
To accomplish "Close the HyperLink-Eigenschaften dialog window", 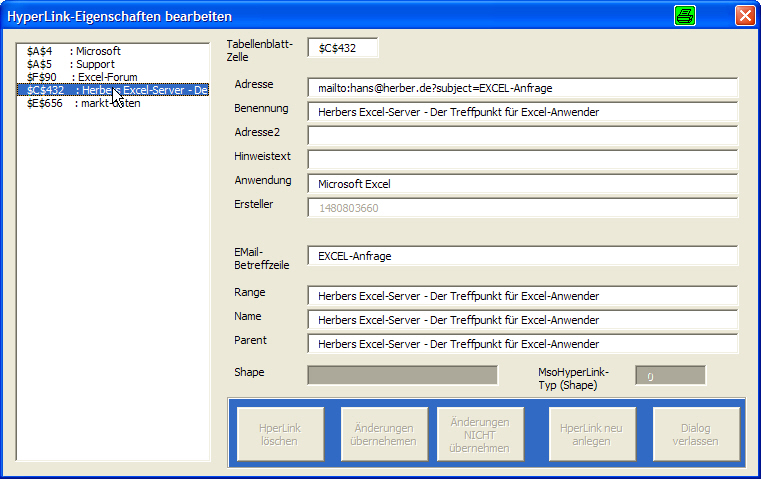I will (744, 16).
